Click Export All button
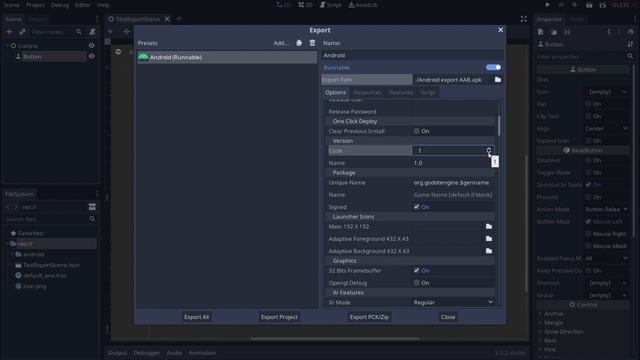The image size is (640, 360). click(196, 317)
